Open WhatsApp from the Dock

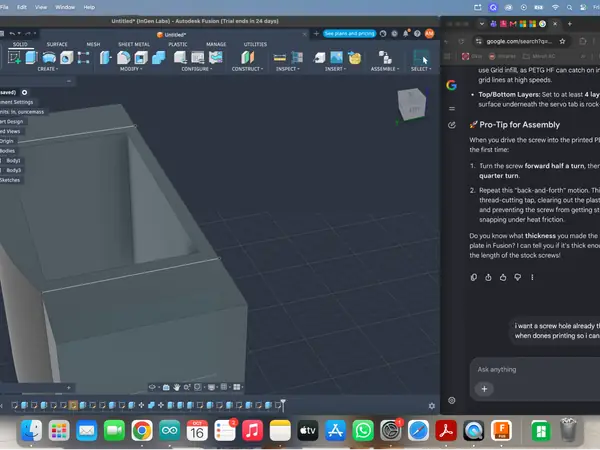pos(363,430)
